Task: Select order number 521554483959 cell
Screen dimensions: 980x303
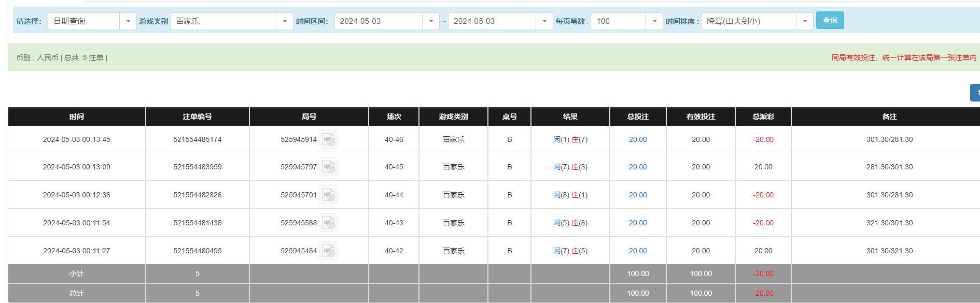Action: click(198, 167)
